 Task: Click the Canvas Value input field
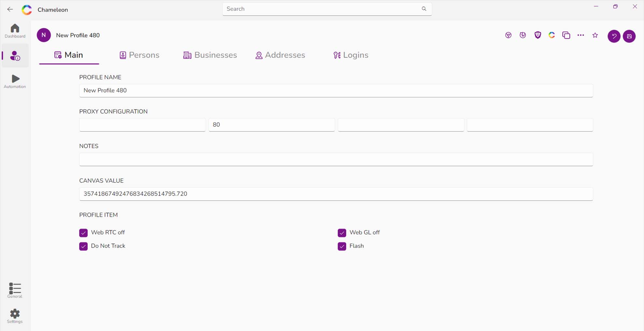pos(336,194)
